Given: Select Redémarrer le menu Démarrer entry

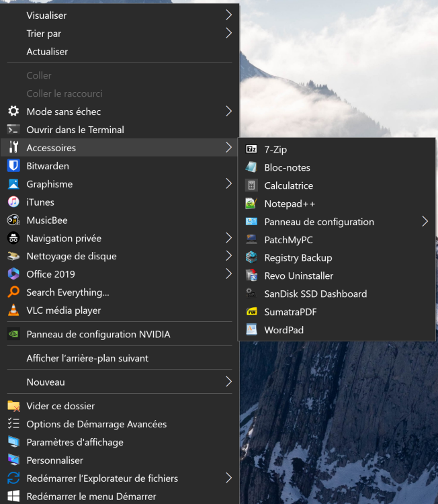Looking at the screenshot, I should (x=120, y=497).
